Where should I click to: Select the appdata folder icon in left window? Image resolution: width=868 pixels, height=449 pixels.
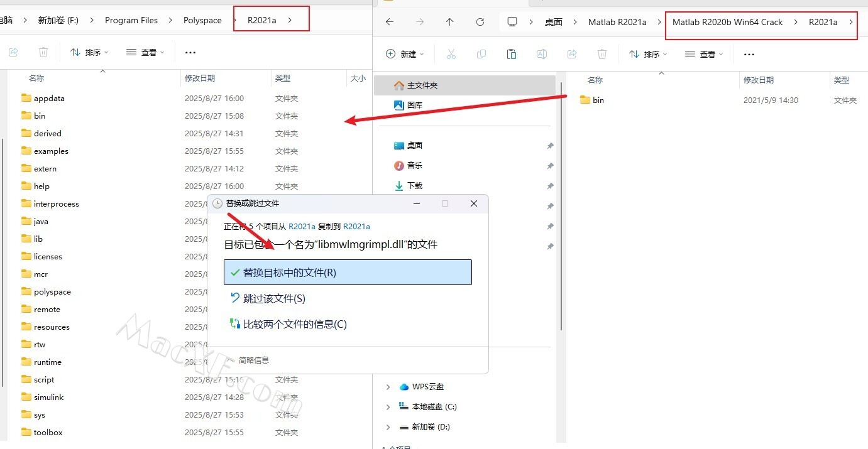coord(26,98)
